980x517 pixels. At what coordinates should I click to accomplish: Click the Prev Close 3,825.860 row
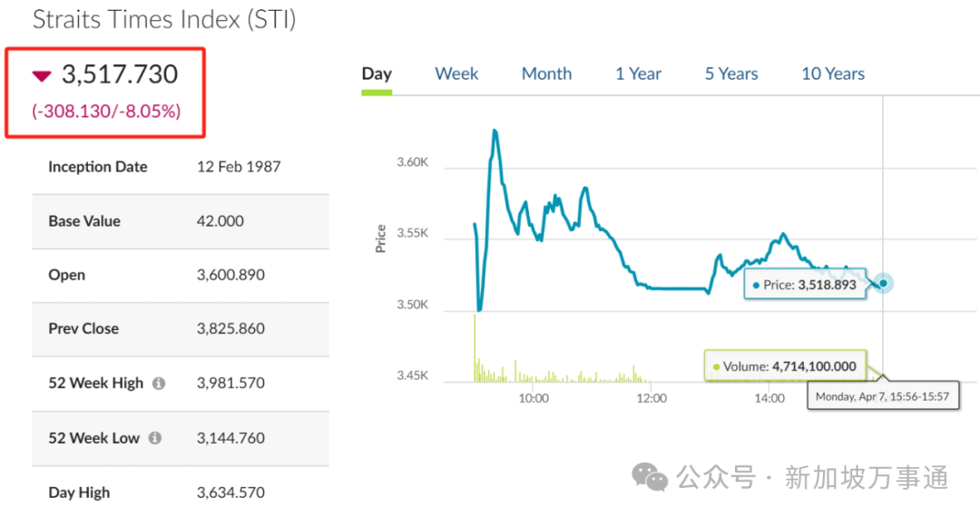(181, 329)
